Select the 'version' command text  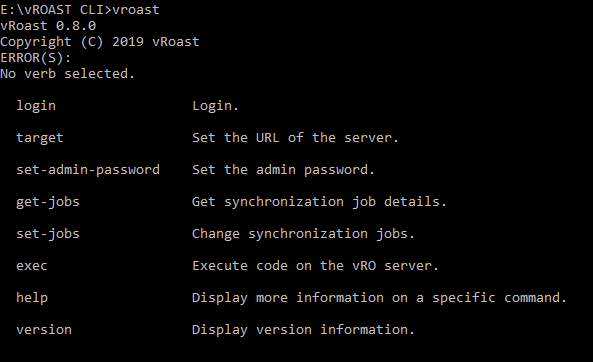pyautogui.click(x=44, y=330)
